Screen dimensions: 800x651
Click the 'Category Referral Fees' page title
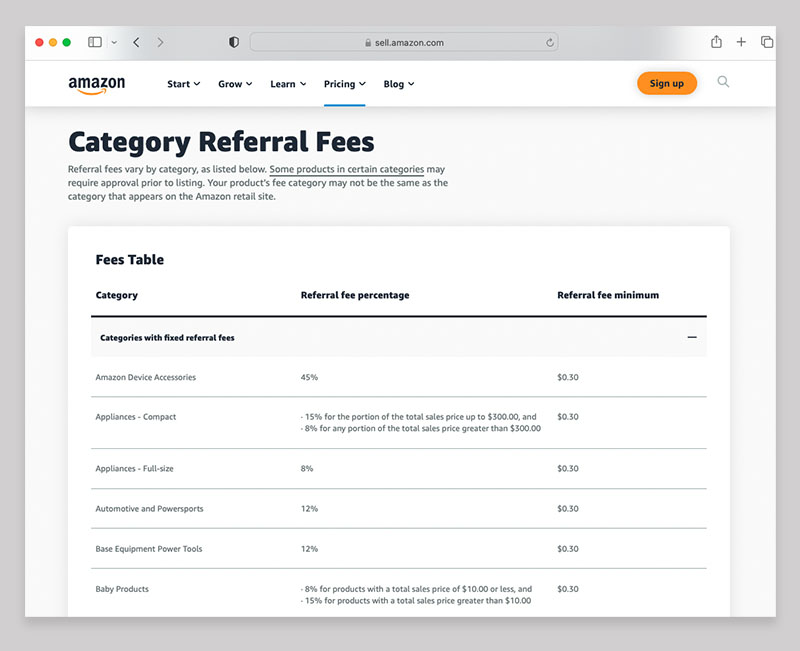(221, 142)
